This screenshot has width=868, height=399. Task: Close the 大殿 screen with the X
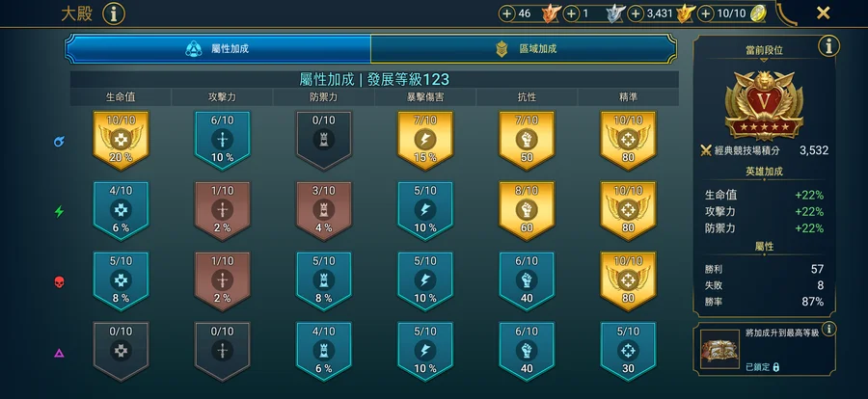pos(824,13)
